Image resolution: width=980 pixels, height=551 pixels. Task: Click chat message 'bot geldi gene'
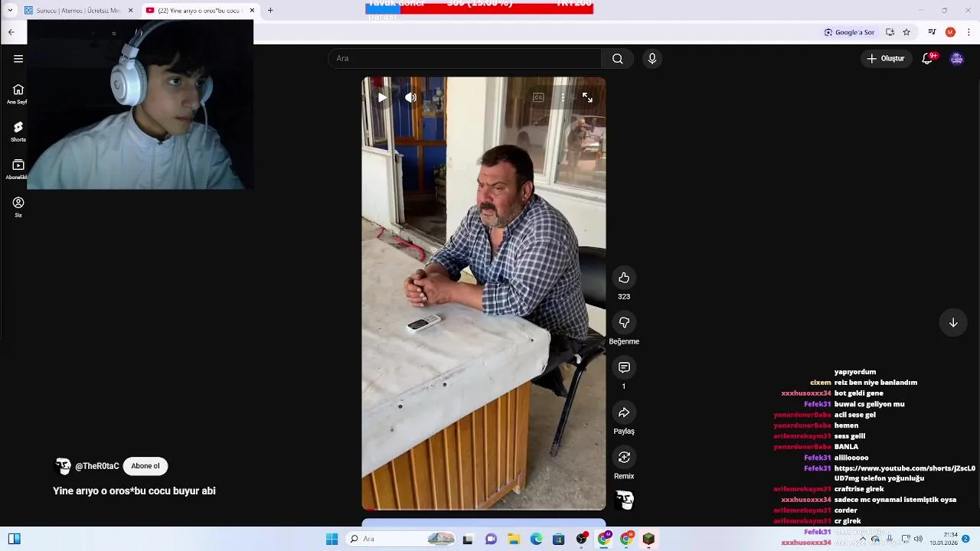point(858,393)
